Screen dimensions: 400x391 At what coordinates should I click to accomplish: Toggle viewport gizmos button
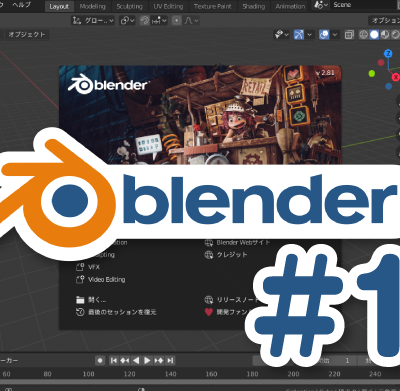(299, 34)
